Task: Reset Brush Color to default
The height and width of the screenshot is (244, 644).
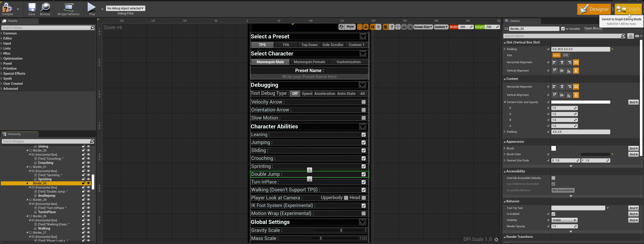Action: 612,154
